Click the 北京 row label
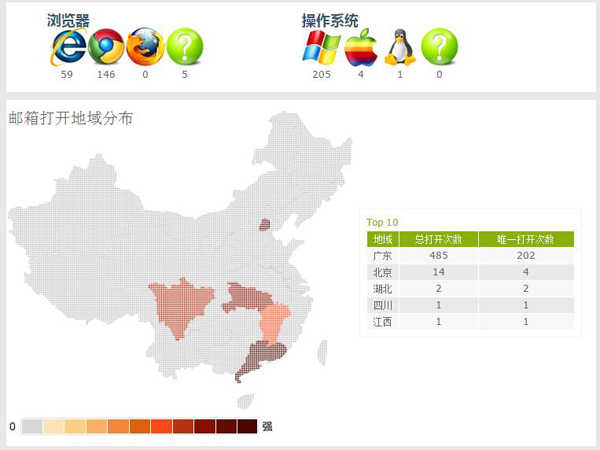Screen dimensions: 600x450 382,272
